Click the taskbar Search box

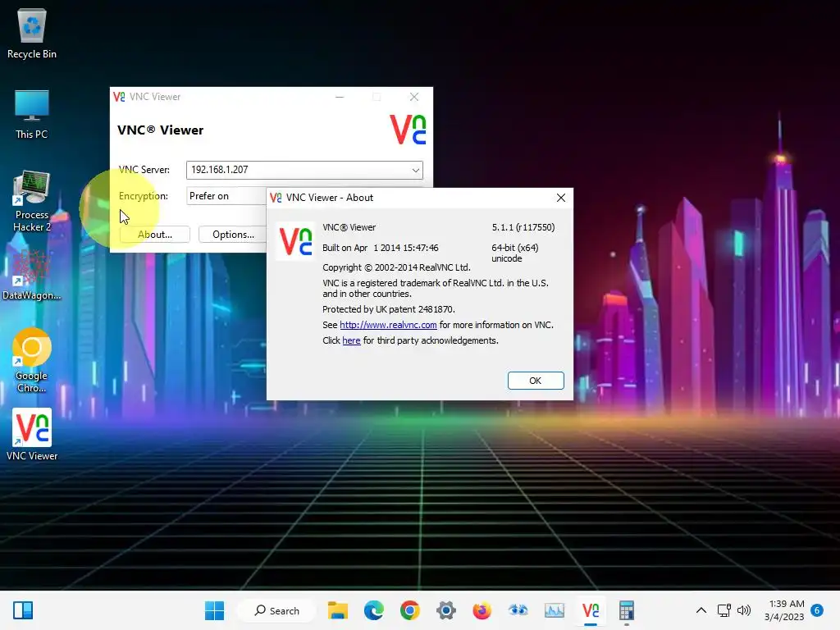(277, 610)
